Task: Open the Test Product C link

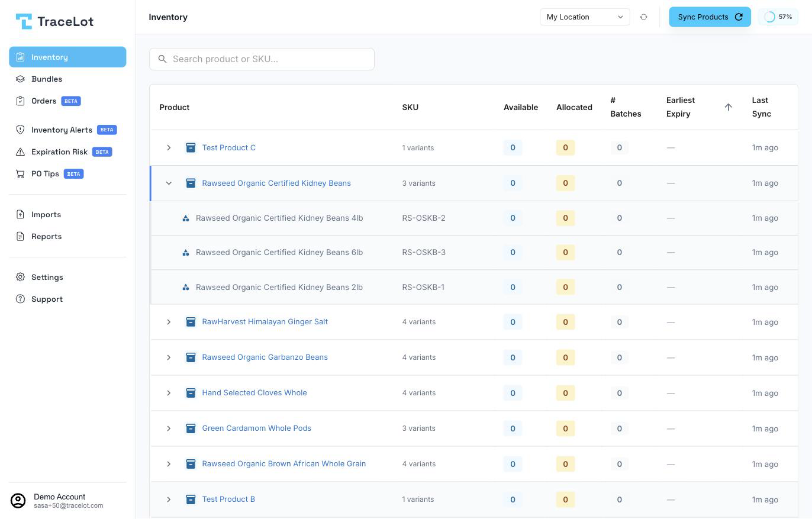Action: [228, 147]
